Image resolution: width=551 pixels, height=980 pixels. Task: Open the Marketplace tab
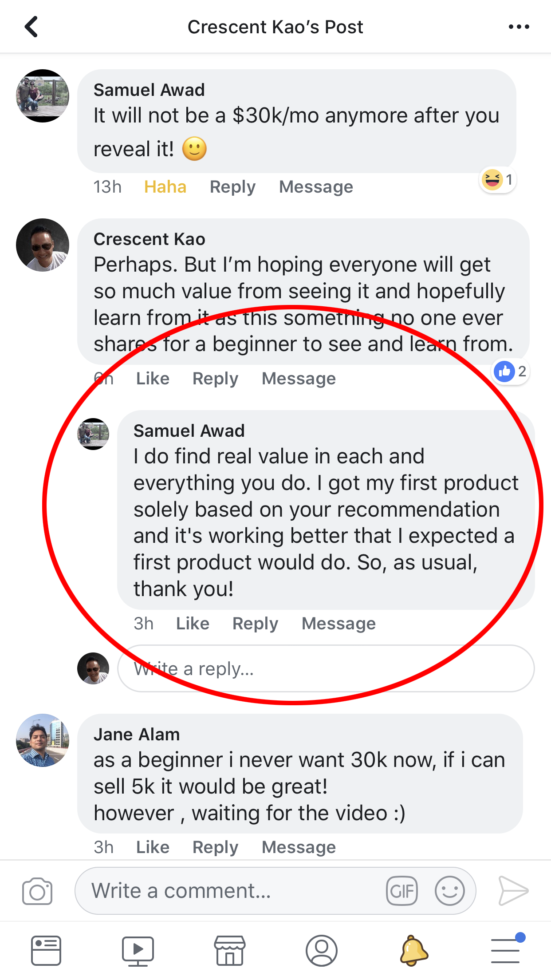[230, 951]
